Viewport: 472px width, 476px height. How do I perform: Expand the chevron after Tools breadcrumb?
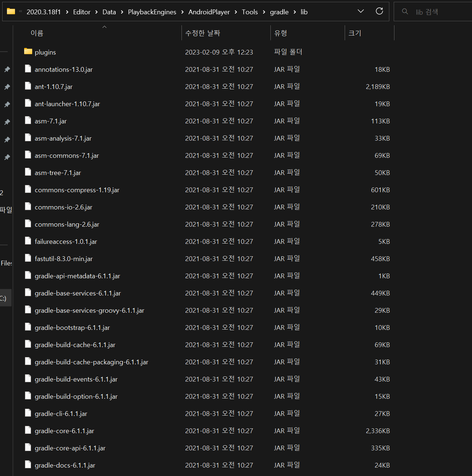[264, 12]
